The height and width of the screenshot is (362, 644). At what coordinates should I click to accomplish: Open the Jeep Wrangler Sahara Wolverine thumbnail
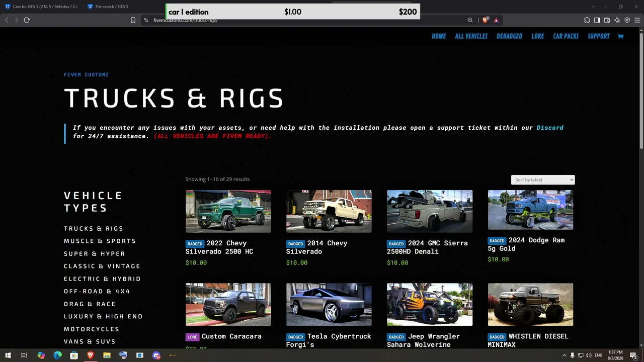430,305
